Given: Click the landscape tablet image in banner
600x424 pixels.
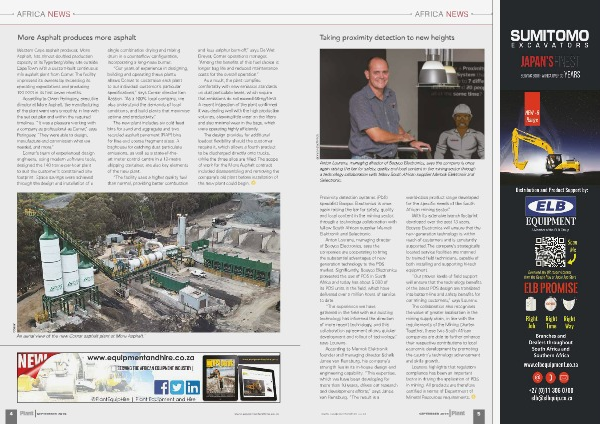Looking at the screenshot, I should (x=257, y=383).
